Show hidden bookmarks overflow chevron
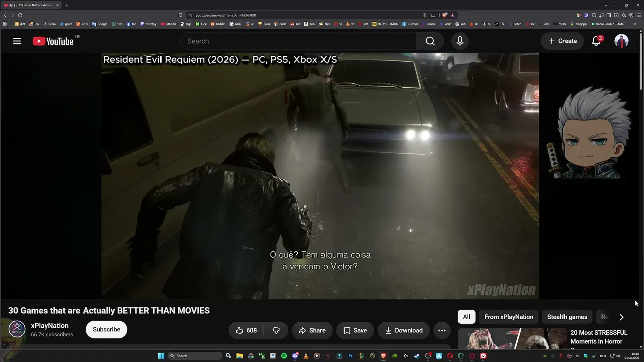The image size is (644, 362). 635,24
